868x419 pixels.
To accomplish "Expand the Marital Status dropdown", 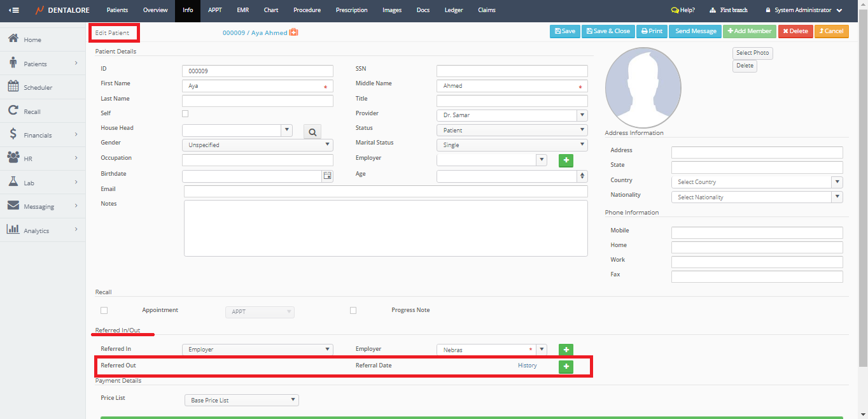I will [x=512, y=145].
